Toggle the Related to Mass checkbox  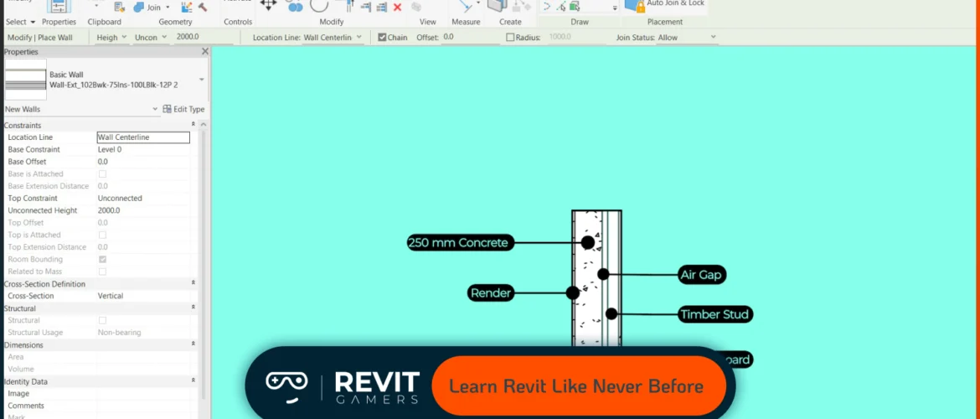pos(102,272)
